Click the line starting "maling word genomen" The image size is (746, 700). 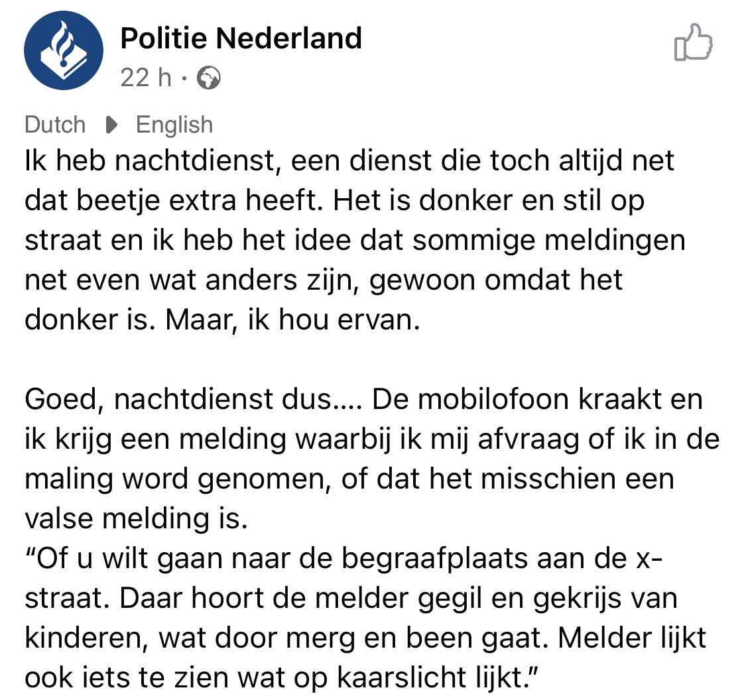click(349, 479)
